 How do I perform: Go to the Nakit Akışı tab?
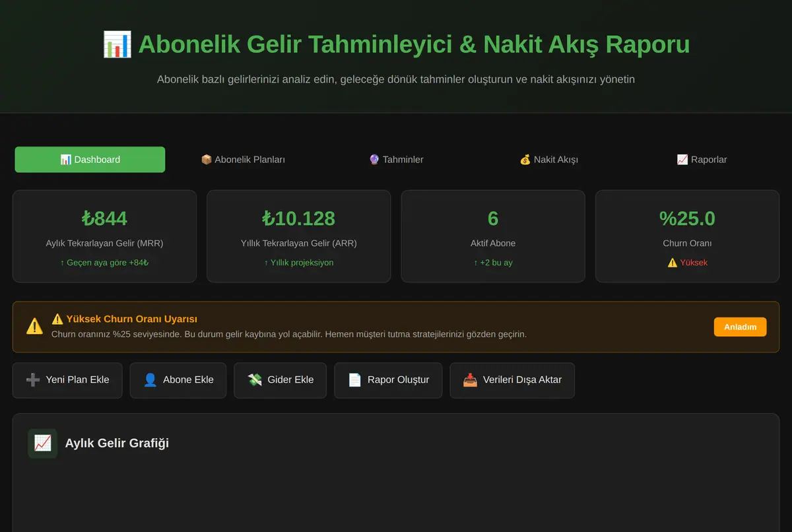point(549,160)
